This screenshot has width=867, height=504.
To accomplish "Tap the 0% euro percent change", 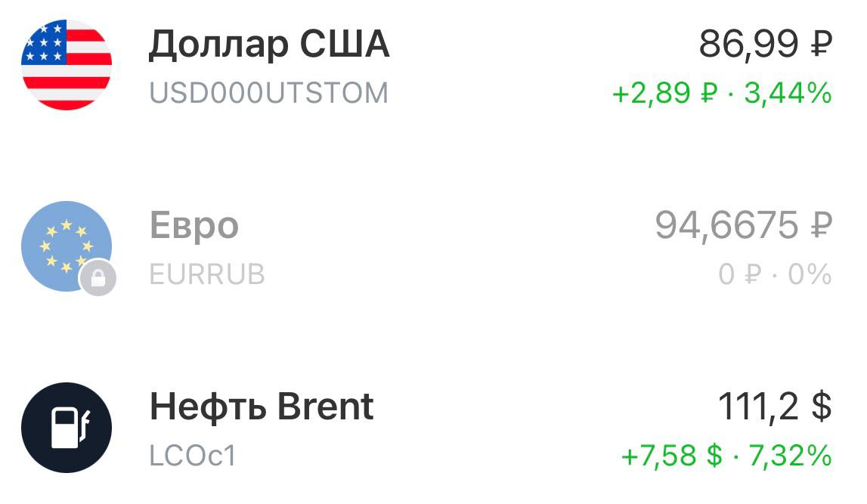I will (809, 274).
